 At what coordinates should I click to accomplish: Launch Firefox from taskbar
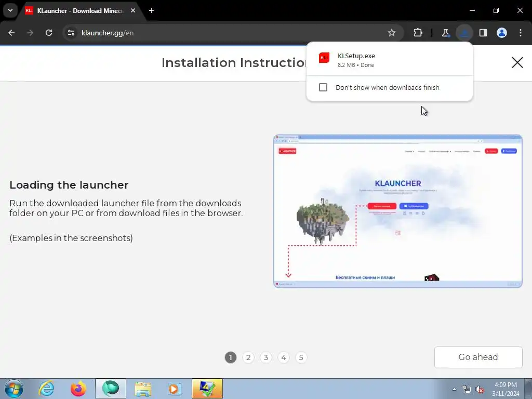click(x=78, y=389)
